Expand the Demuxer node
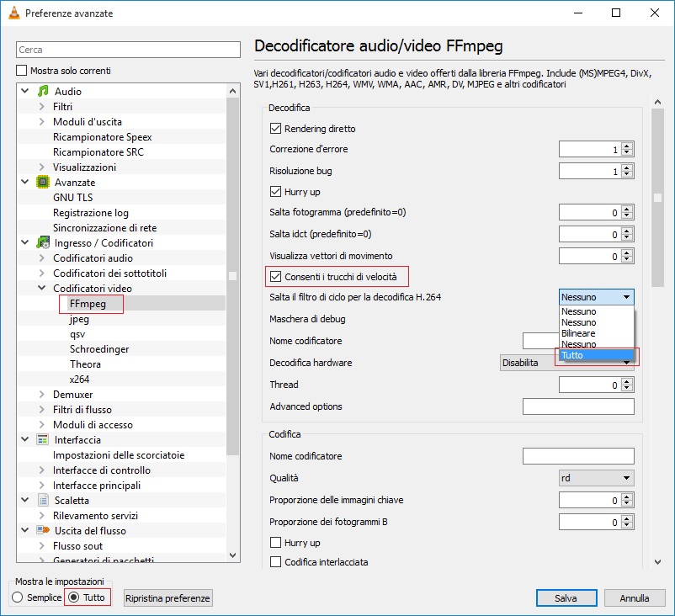 click(42, 395)
